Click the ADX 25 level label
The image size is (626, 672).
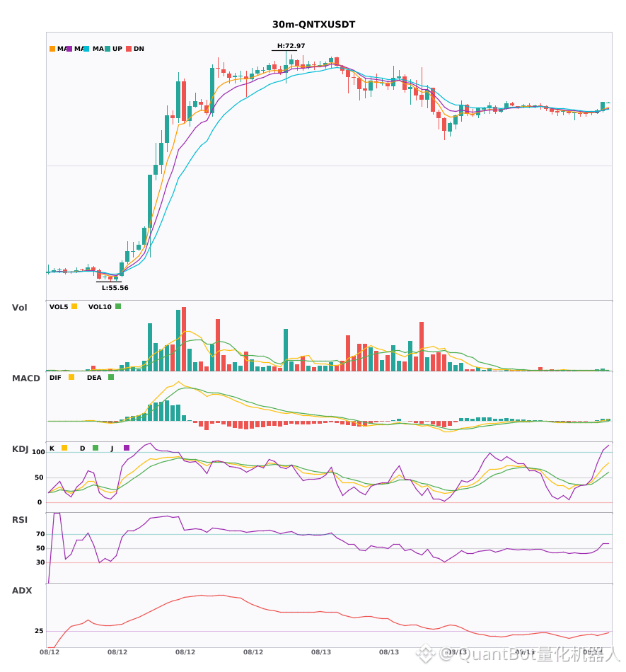(x=39, y=631)
